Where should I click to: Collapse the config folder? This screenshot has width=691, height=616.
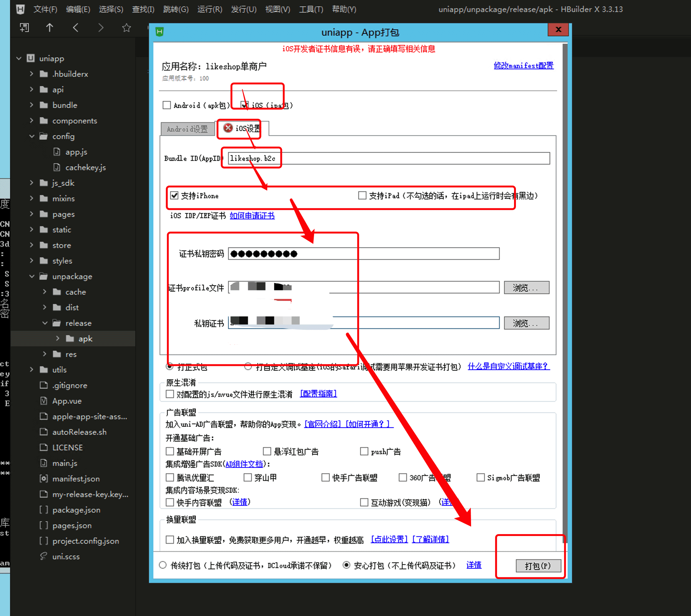point(32,136)
